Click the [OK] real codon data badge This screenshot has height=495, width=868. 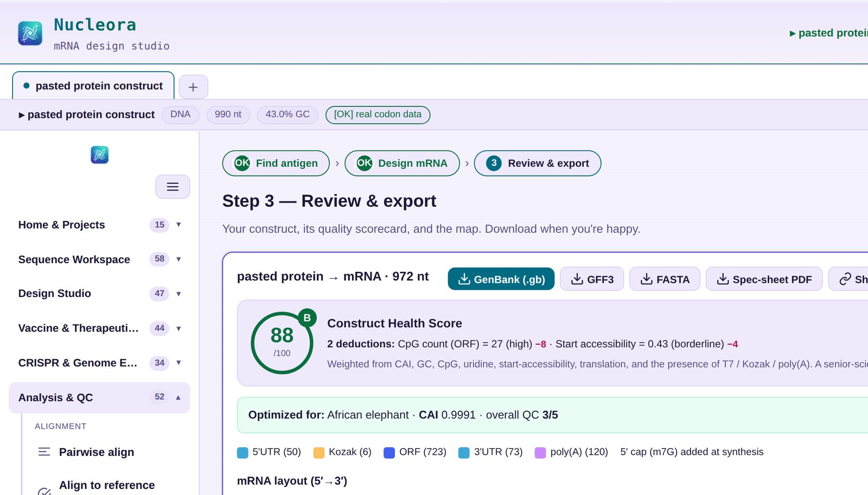[378, 115]
